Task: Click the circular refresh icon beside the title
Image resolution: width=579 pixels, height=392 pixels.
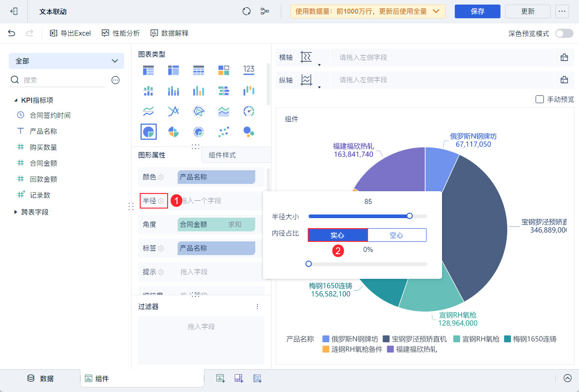Action: coord(247,11)
